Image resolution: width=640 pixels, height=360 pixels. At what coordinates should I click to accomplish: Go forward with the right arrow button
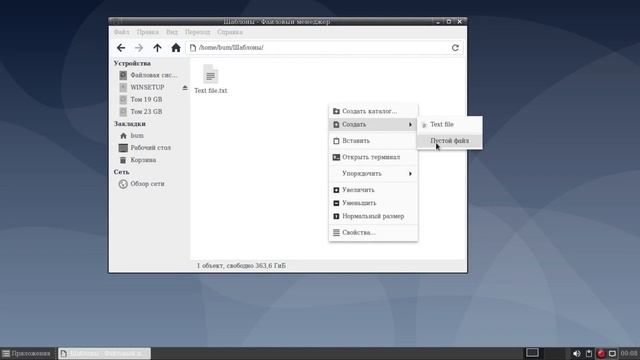click(x=139, y=48)
